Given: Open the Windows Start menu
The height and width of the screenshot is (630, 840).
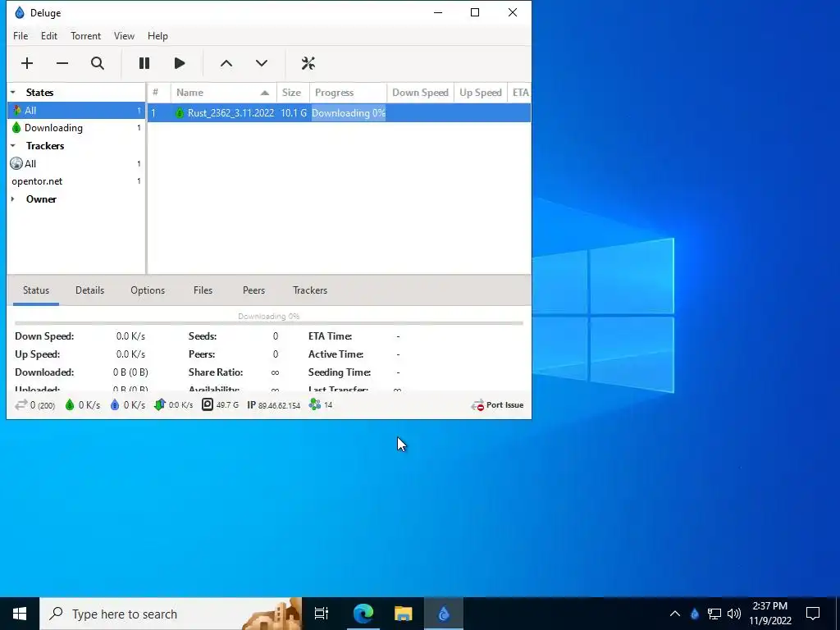Looking at the screenshot, I should click(x=20, y=614).
